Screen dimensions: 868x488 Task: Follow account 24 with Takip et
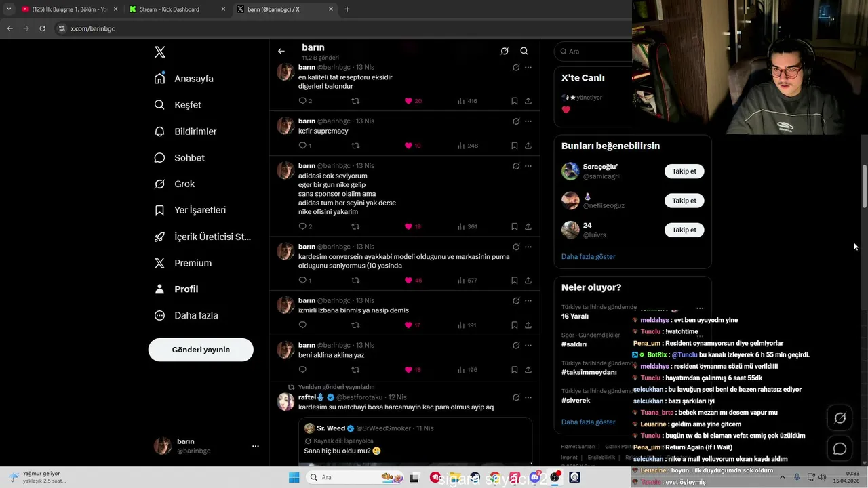[684, 230]
